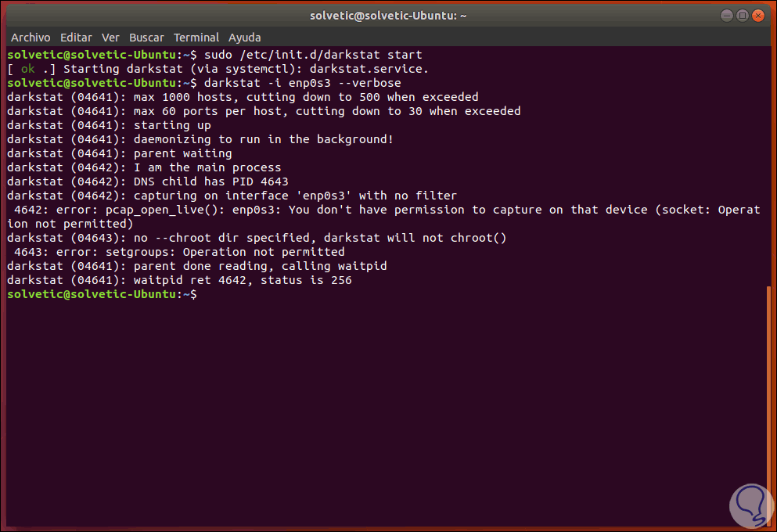This screenshot has height=532, width=777.
Task: Open the Editar menu
Action: [x=76, y=37]
